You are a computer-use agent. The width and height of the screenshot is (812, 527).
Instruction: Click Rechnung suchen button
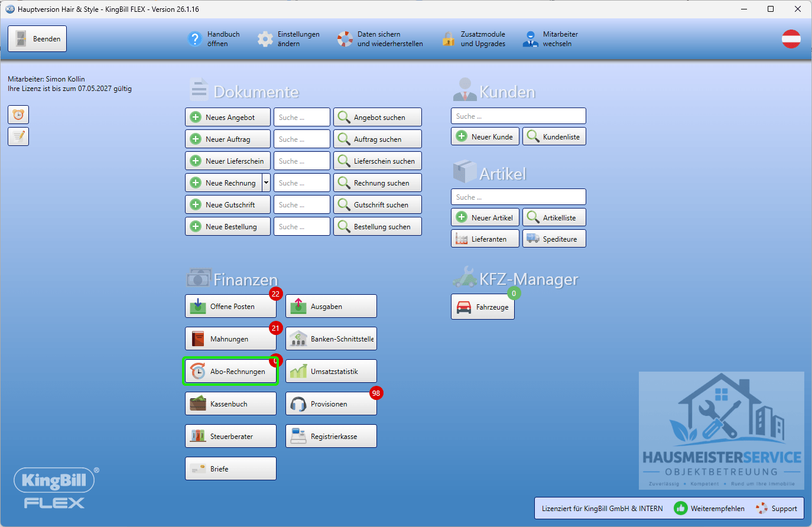[x=378, y=183]
